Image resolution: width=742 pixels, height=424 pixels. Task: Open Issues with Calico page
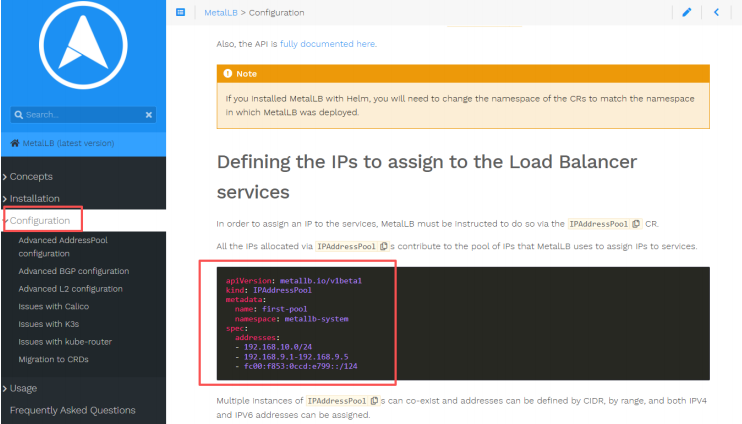[x=53, y=306]
